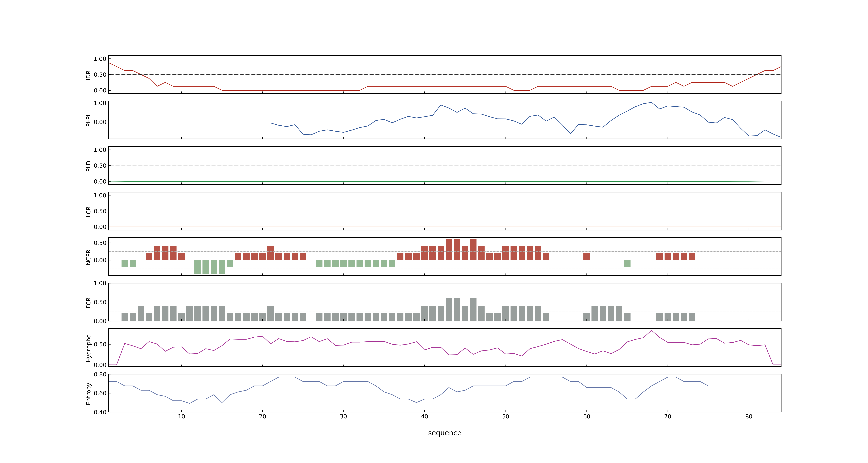
Task: Click the Hydropho axis label
Action: [88, 348]
